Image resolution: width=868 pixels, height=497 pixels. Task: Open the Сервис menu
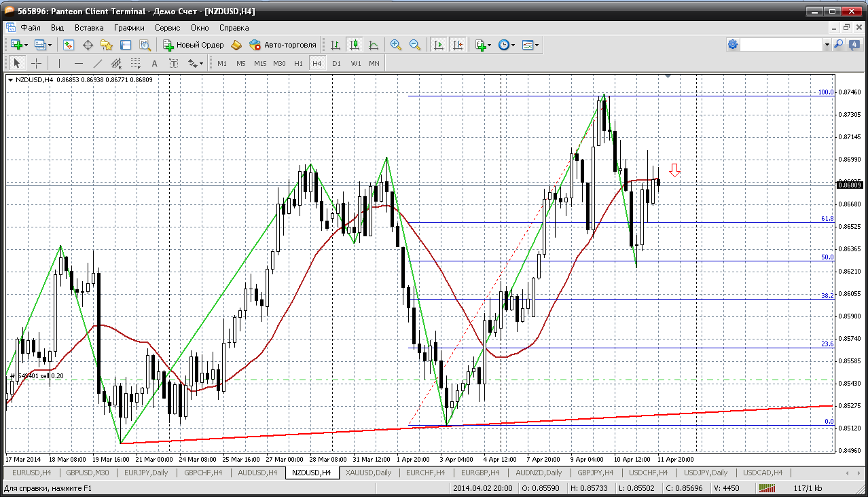pyautogui.click(x=167, y=28)
